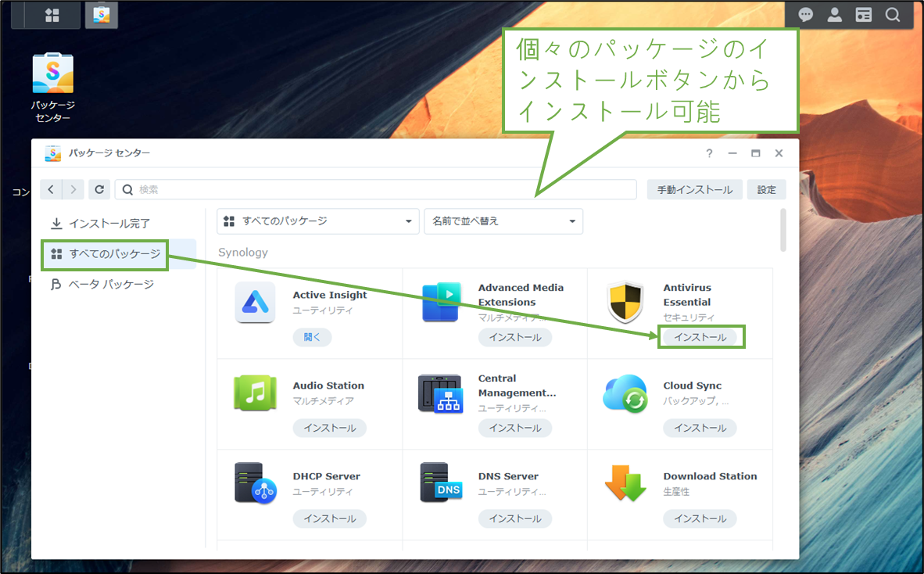Click the Antivirus Essential shield icon
Image resolution: width=924 pixels, height=574 pixels.
click(x=625, y=303)
